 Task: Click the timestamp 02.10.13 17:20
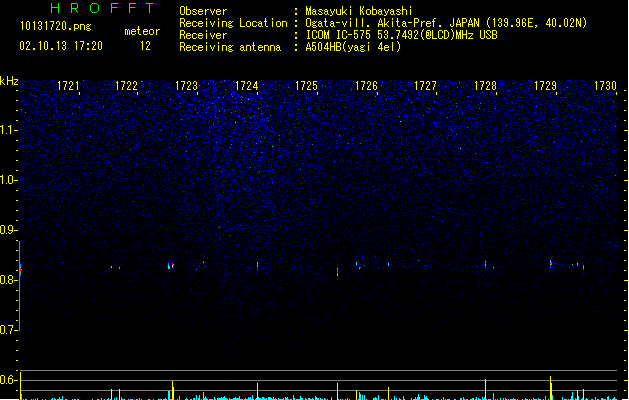click(61, 46)
